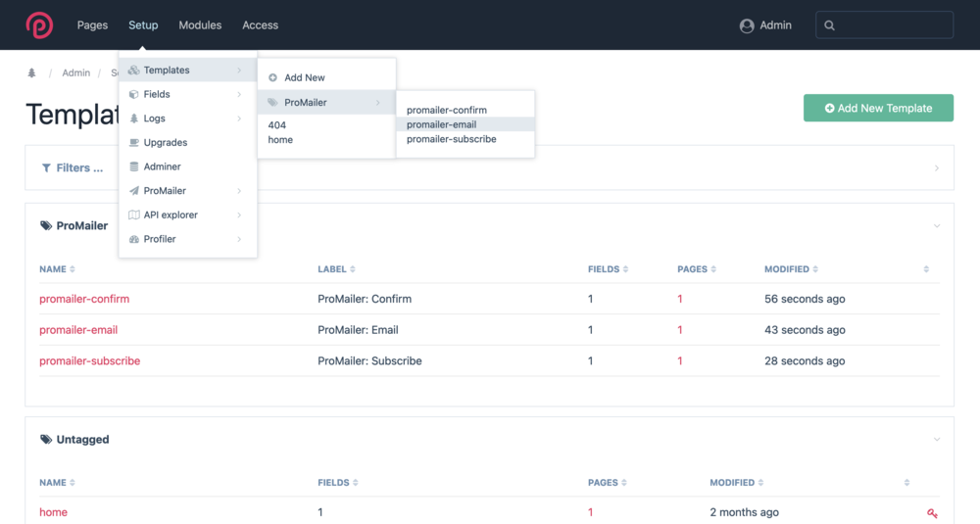980x524 pixels.
Task: Open Adminer from the Setup menu
Action: [163, 167]
